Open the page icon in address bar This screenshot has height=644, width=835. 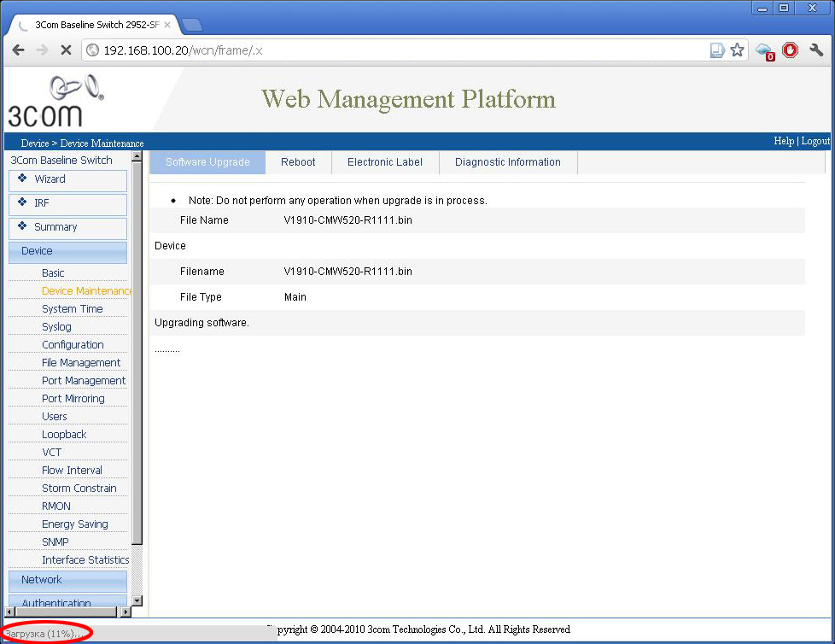tap(717, 50)
